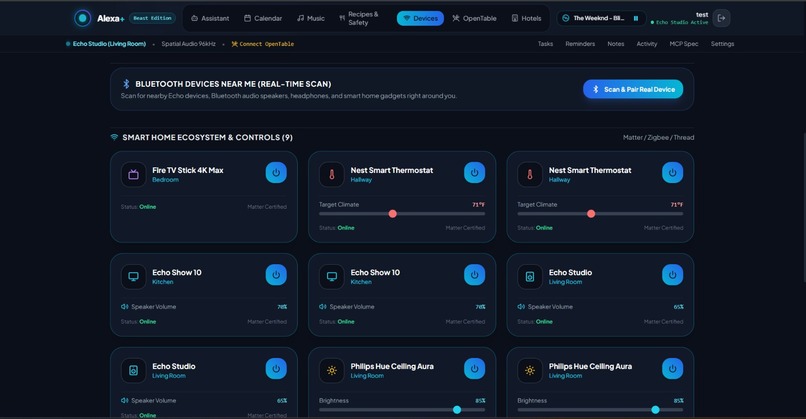Click the Beast Edition badge
806x419 pixels.
[153, 18]
